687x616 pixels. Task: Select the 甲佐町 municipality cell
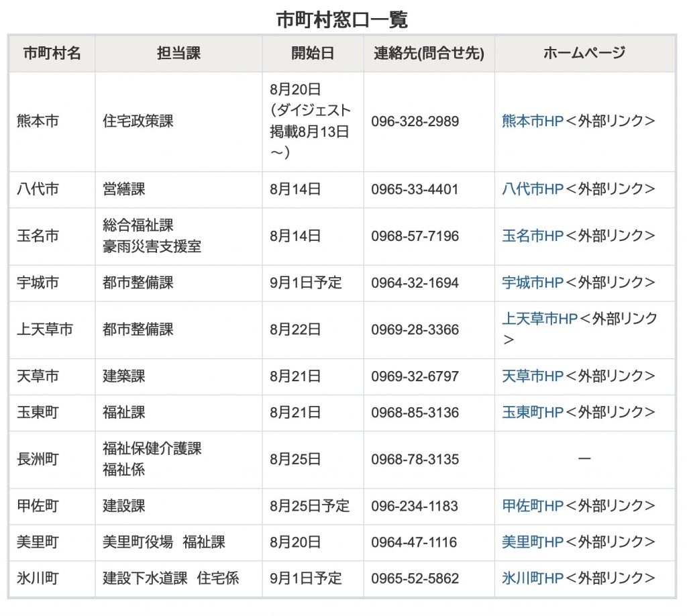pyautogui.click(x=52, y=507)
